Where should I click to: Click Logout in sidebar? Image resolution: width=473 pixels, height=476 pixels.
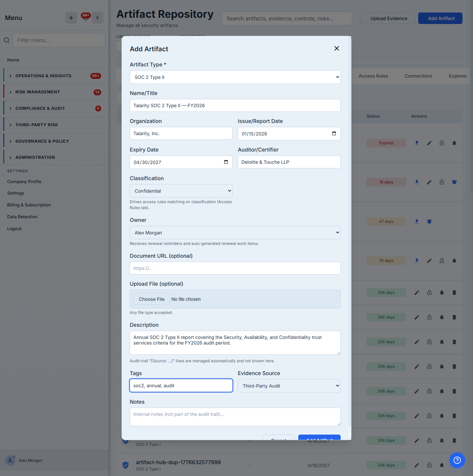[14, 228]
